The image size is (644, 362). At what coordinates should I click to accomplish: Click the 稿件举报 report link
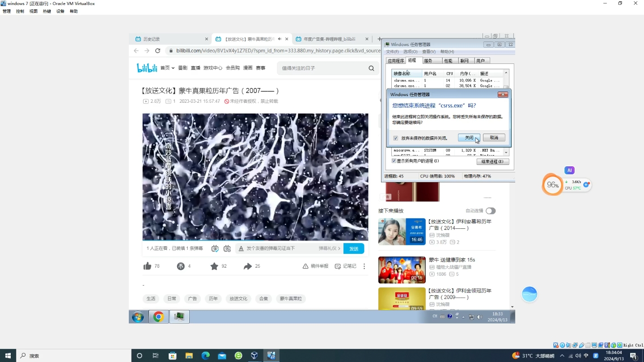click(x=315, y=266)
